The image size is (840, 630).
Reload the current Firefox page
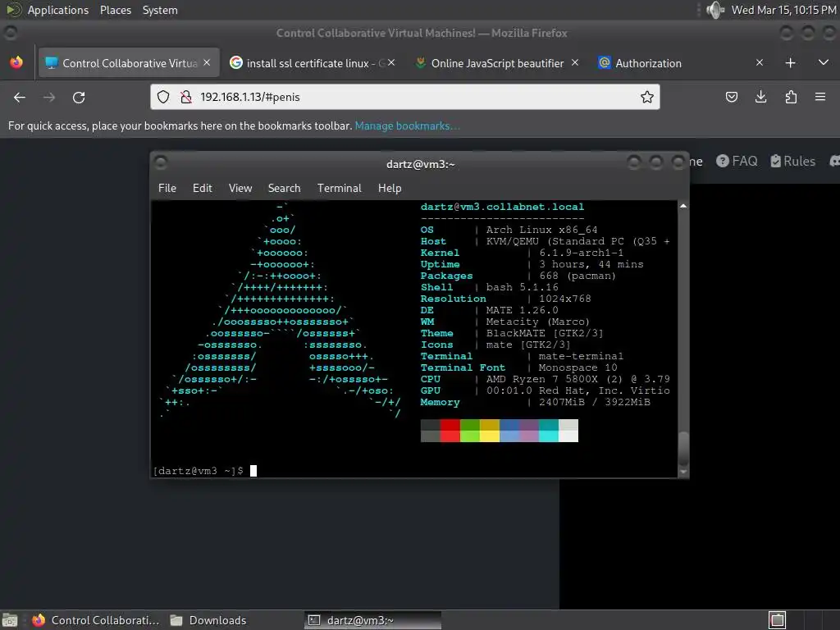79,97
